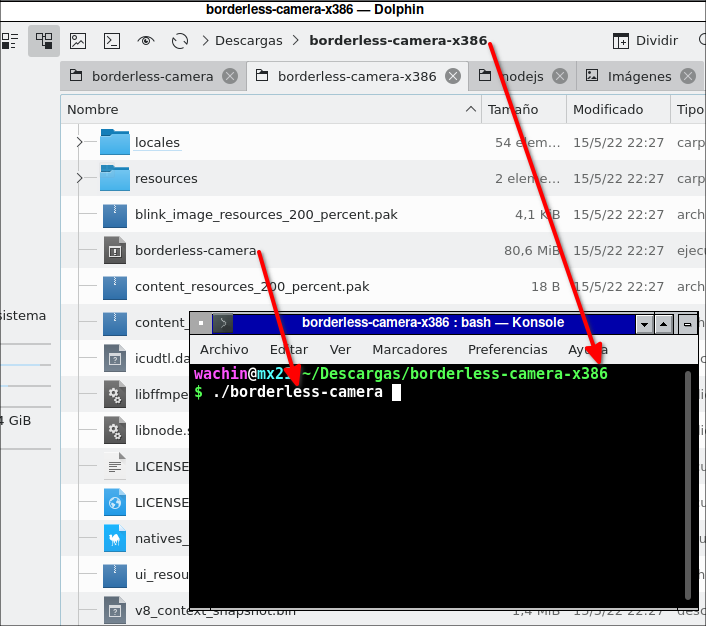Click Descargas in the breadcrumb path
This screenshot has width=706, height=626.
249,41
